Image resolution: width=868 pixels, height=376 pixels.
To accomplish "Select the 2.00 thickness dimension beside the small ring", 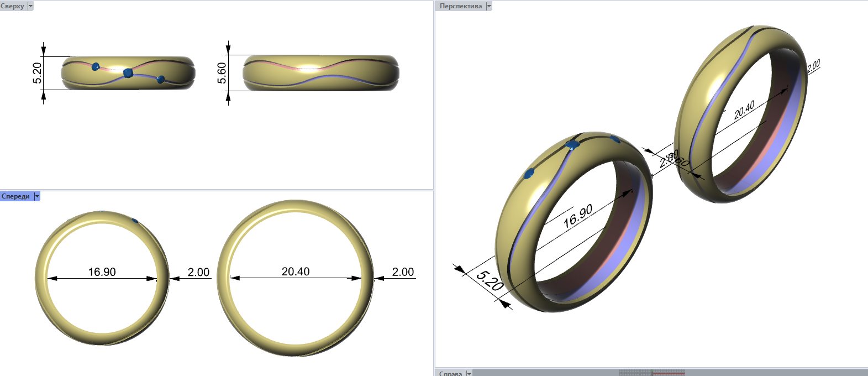I will 198,272.
